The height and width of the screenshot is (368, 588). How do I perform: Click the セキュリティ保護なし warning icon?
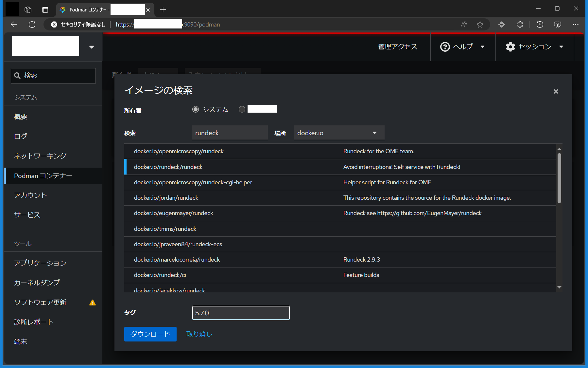coord(54,24)
